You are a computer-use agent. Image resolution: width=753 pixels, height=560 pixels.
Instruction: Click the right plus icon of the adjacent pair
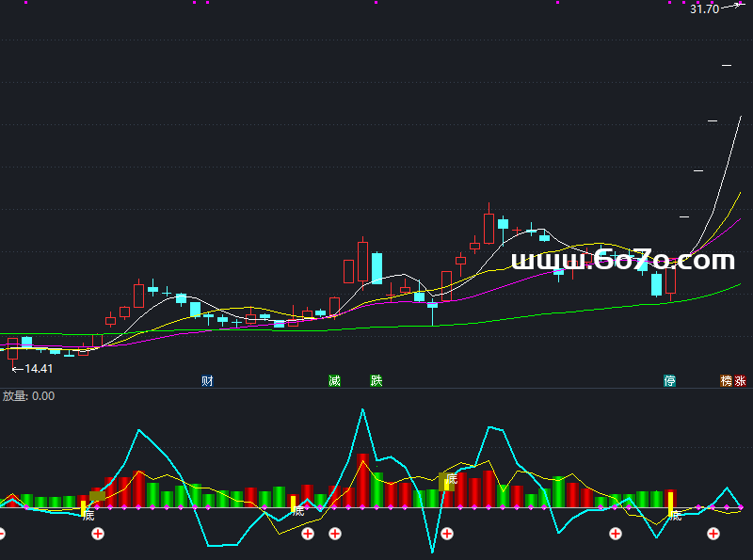[x=334, y=535]
